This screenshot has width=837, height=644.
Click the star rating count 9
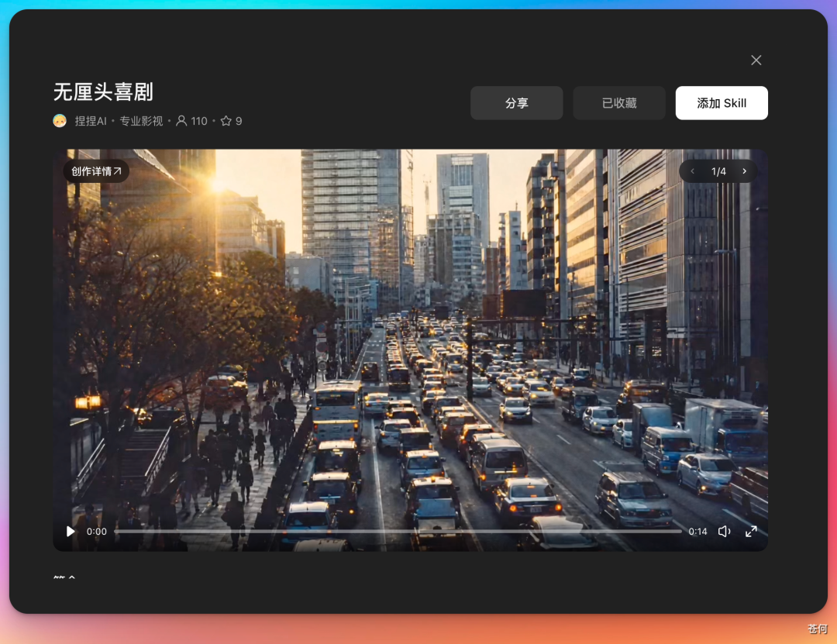pos(231,121)
